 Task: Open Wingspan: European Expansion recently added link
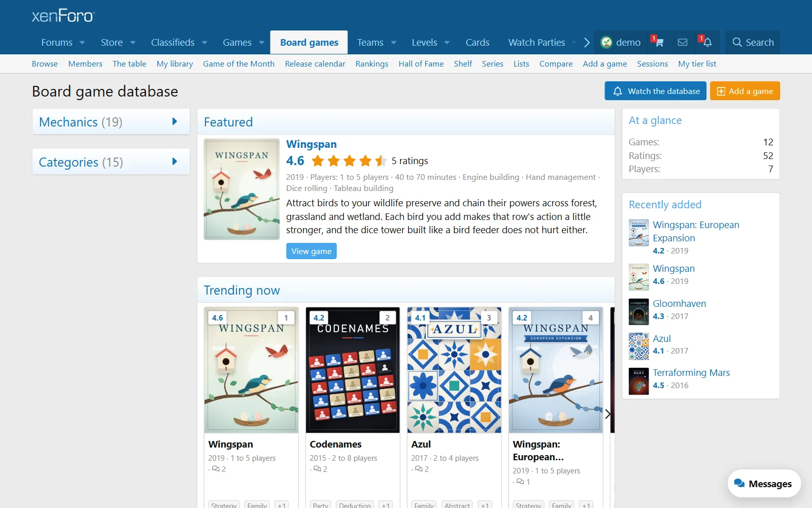pos(696,231)
